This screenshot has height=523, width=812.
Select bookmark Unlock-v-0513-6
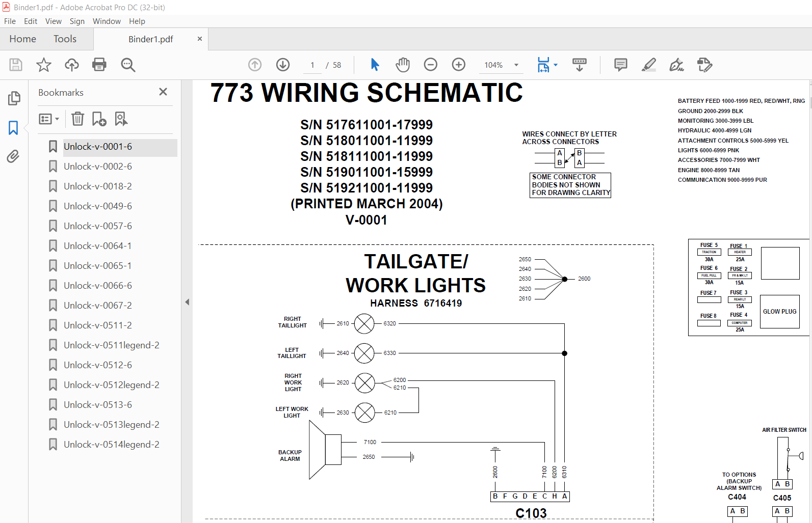click(98, 405)
